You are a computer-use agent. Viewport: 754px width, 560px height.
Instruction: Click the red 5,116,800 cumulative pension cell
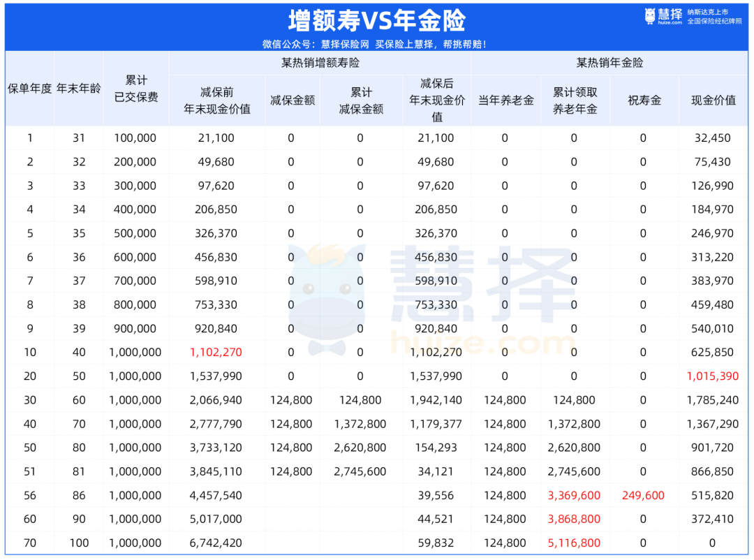574,543
